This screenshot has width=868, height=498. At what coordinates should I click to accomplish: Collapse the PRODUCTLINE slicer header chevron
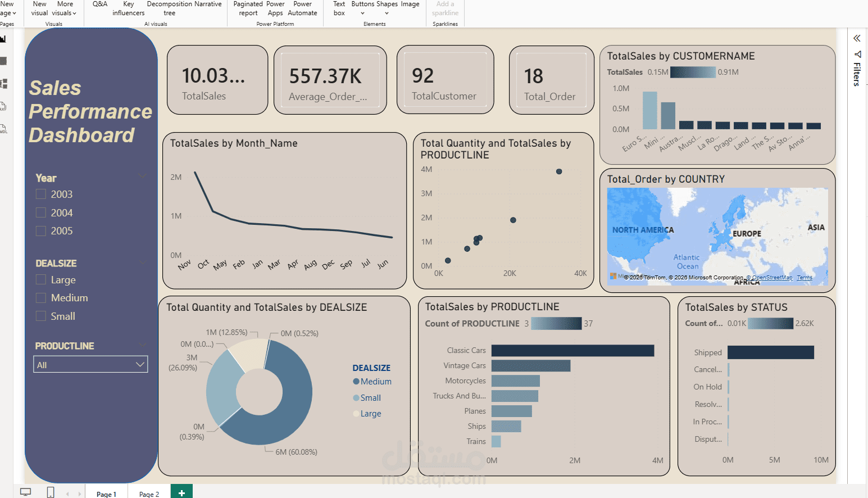pos(142,345)
